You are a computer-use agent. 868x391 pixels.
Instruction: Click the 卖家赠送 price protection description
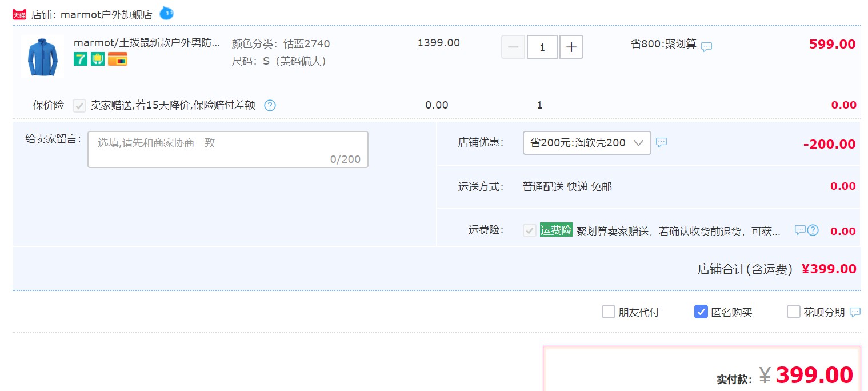point(173,106)
